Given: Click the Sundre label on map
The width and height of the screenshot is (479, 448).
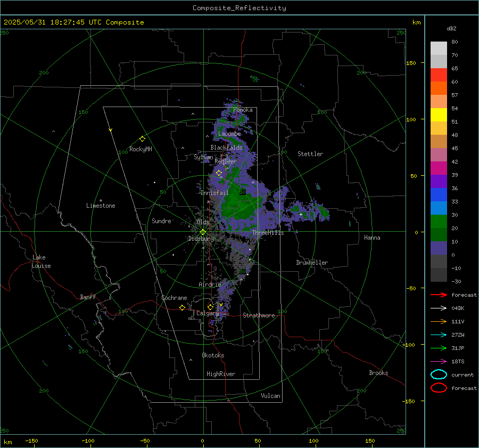Looking at the screenshot, I should (161, 221).
